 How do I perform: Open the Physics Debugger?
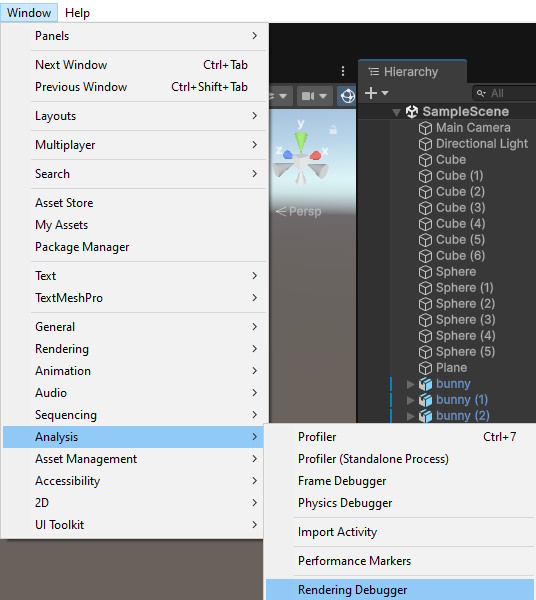400,503
